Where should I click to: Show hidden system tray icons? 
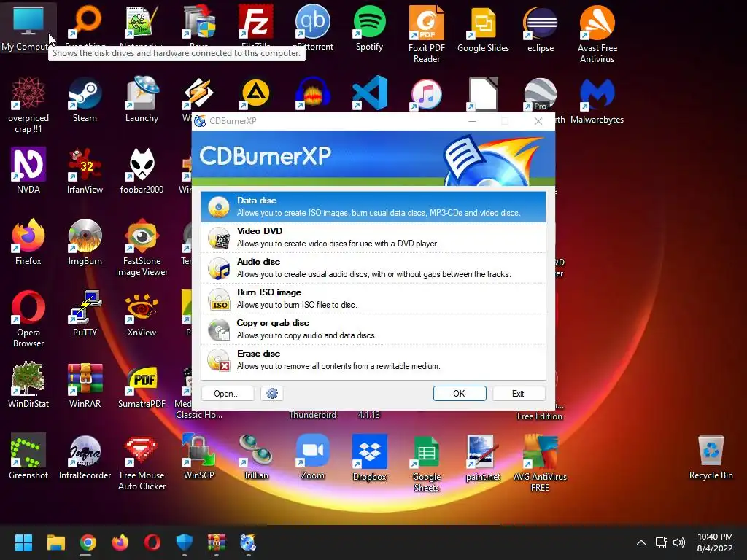[x=641, y=542]
